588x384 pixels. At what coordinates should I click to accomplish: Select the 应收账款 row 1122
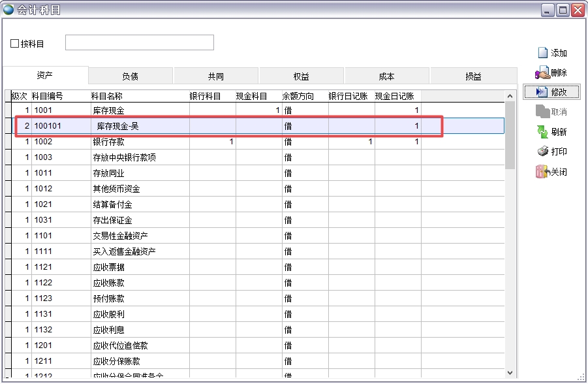108,283
